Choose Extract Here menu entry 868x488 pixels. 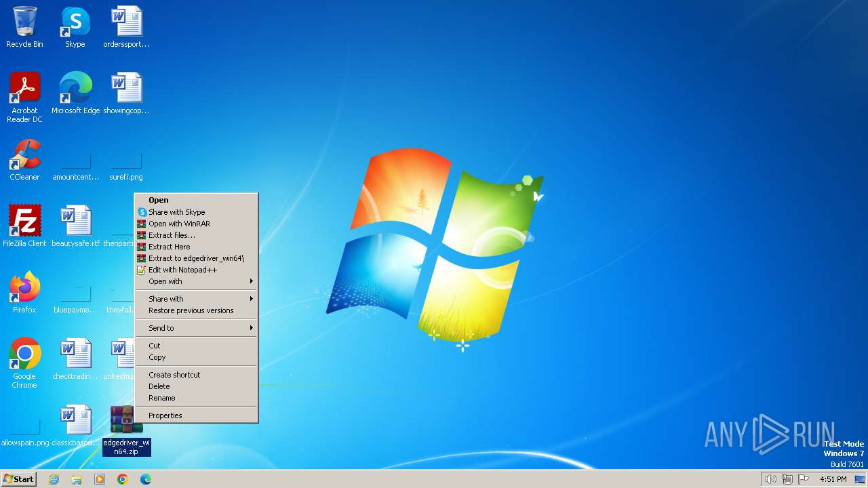[197, 247]
